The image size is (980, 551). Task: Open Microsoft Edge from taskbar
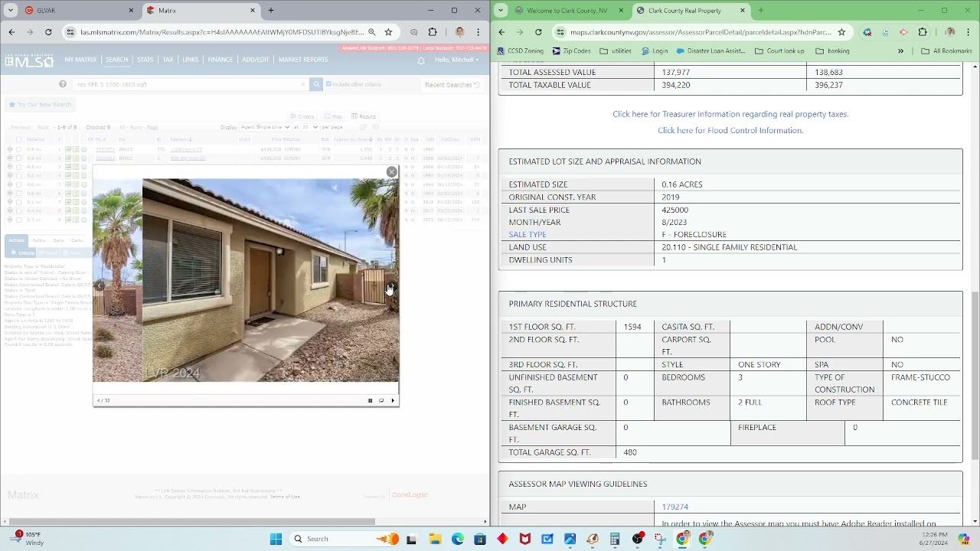click(457, 539)
